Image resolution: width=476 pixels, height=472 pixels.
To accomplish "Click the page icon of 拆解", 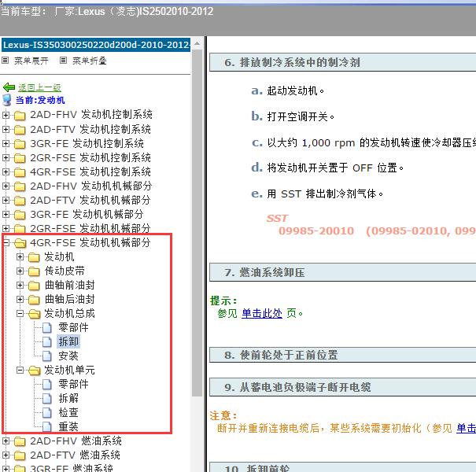I will pyautogui.click(x=47, y=398).
